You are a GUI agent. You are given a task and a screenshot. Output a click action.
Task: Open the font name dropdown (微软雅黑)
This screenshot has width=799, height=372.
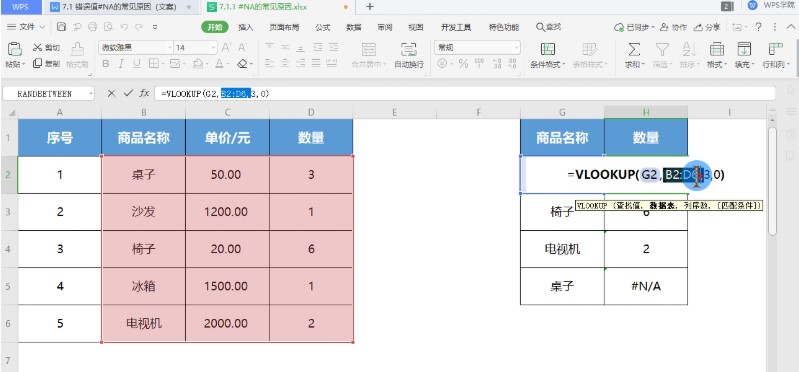(170, 48)
